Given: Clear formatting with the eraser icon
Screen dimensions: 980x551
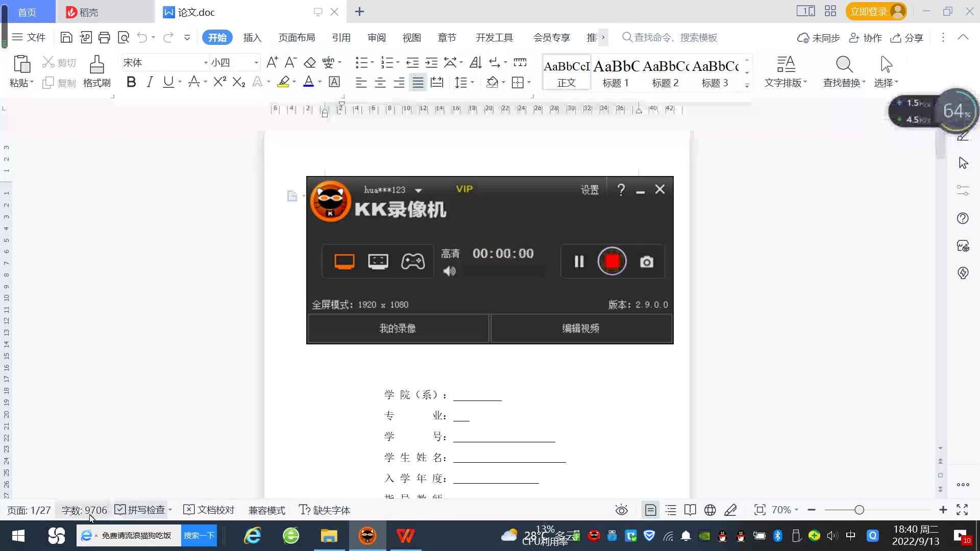Looking at the screenshot, I should point(310,63).
